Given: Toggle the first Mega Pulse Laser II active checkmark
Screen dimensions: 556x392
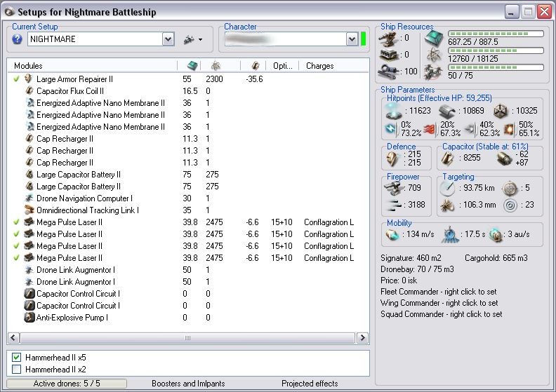Looking at the screenshot, I should point(16,222).
